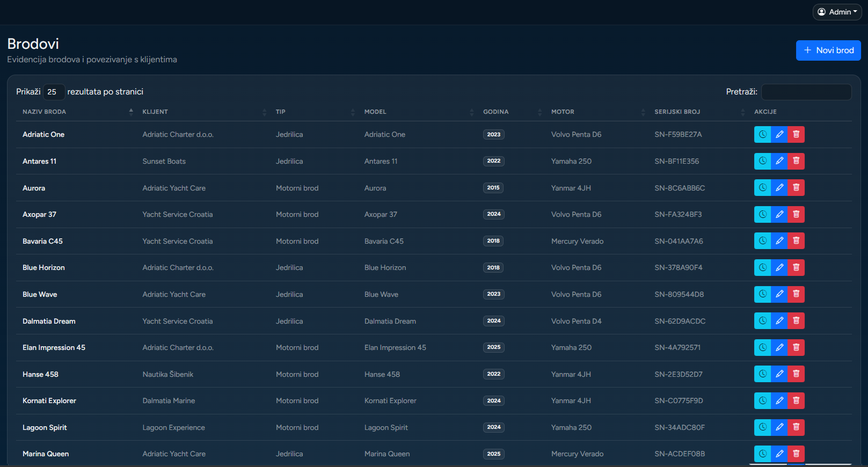Sort the table by Tip column
This screenshot has height=467, width=868.
313,112
